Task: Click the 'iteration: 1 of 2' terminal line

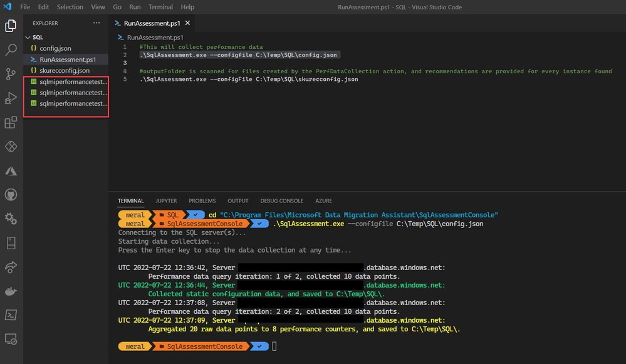Action: click(274, 276)
